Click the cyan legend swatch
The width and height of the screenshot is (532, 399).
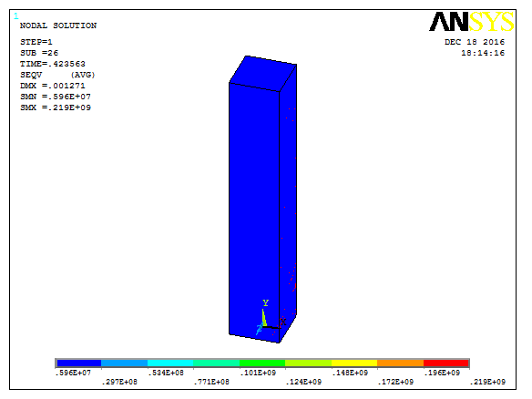pyautogui.click(x=170, y=363)
